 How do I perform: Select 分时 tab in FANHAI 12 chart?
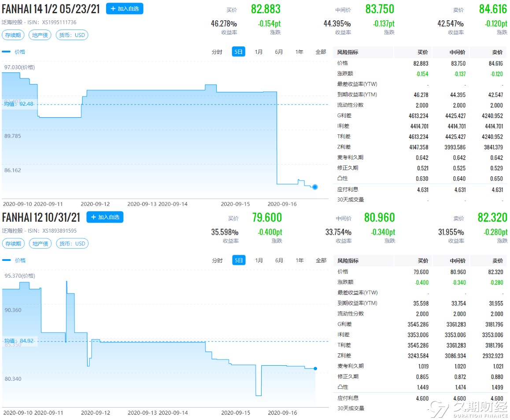(217, 260)
